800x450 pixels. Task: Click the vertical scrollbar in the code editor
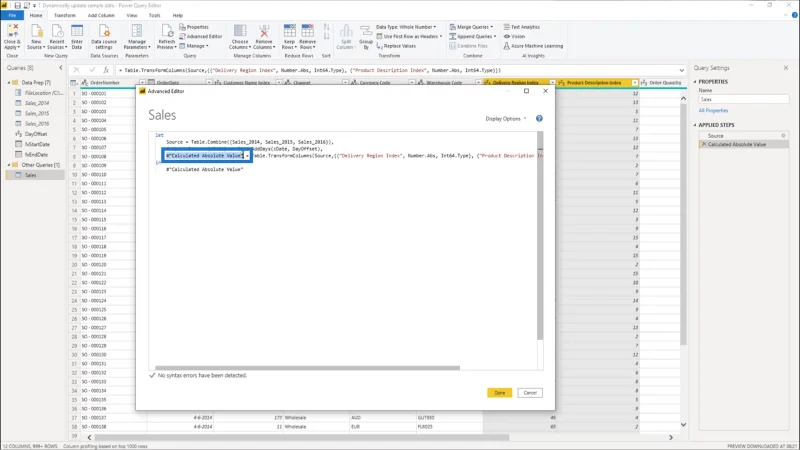(x=540, y=236)
